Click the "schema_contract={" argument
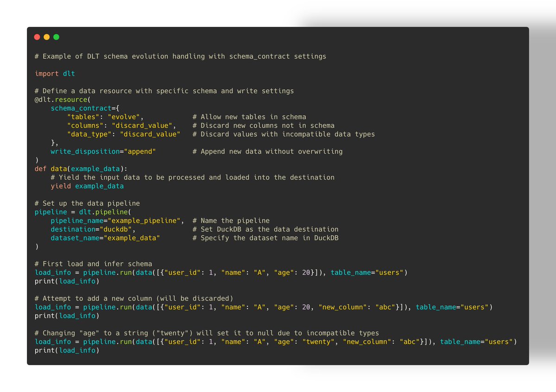 coord(85,108)
